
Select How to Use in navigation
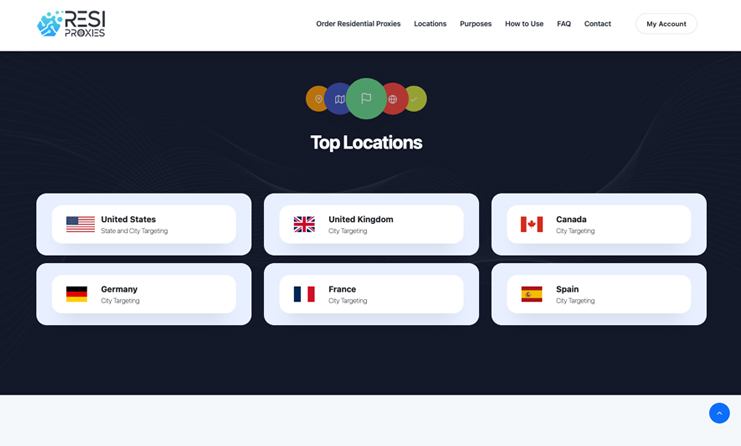524,24
